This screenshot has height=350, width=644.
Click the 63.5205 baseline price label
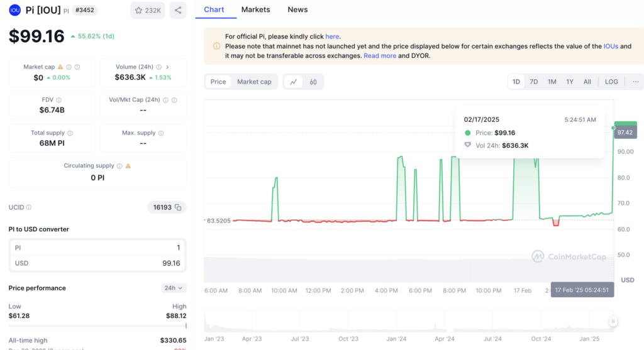pos(218,221)
